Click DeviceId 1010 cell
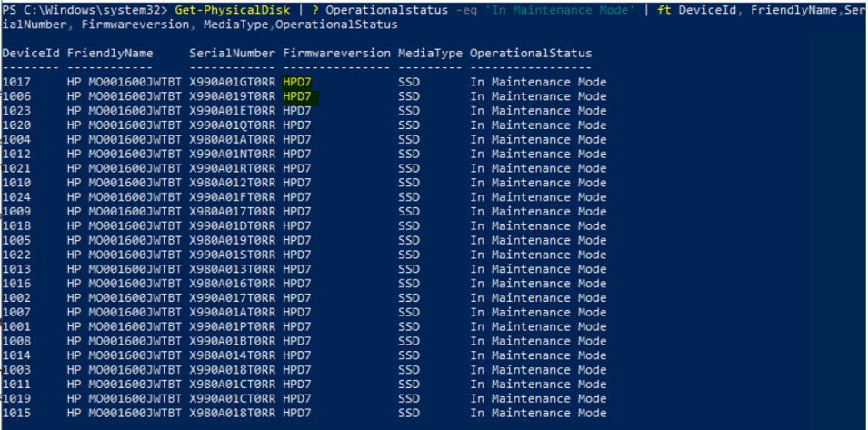 tap(16, 183)
